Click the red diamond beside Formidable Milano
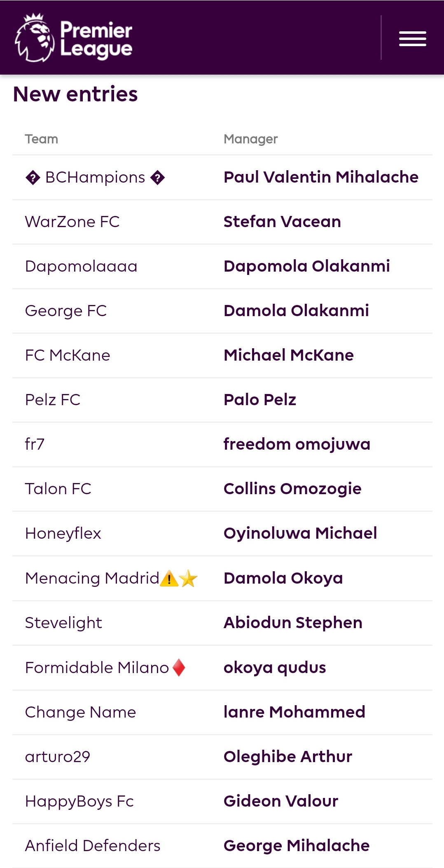This screenshot has width=444, height=868. click(x=179, y=667)
